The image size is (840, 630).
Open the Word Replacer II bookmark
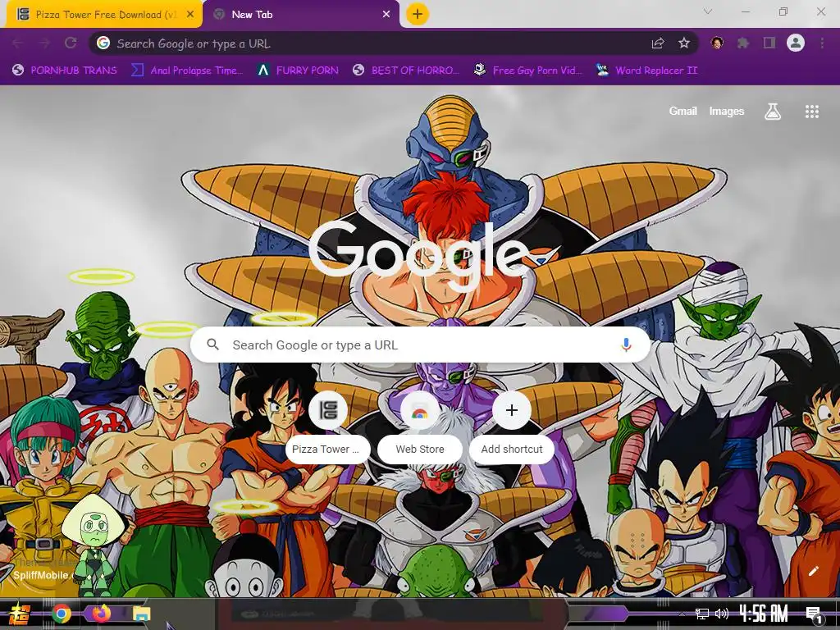[646, 71]
